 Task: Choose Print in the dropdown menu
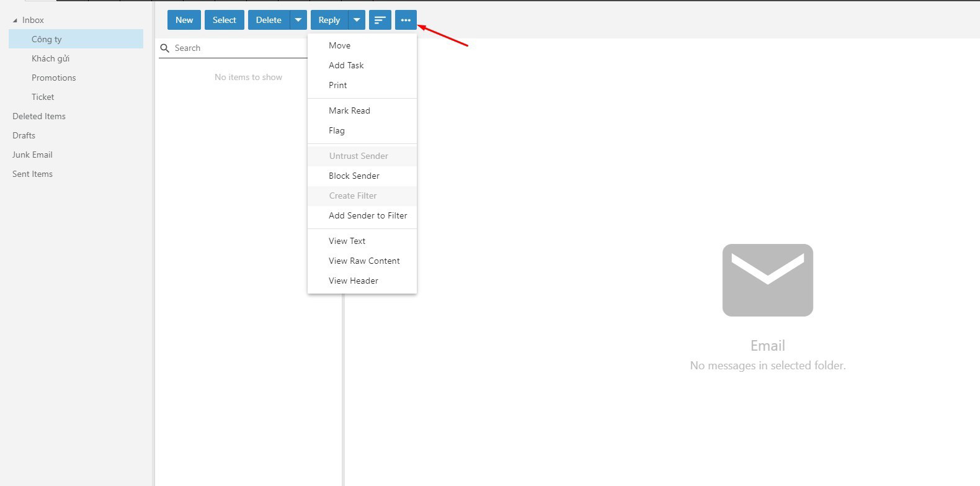coord(338,85)
